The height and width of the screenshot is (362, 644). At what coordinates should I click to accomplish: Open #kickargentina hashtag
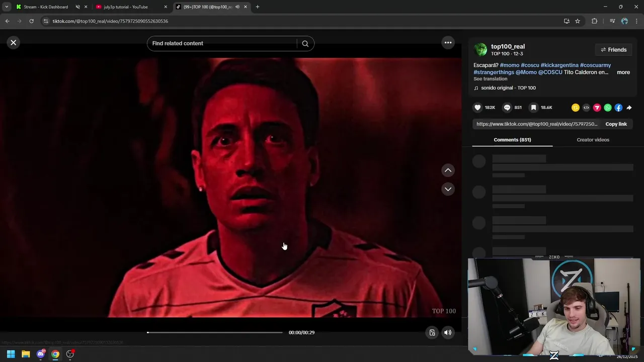click(559, 65)
